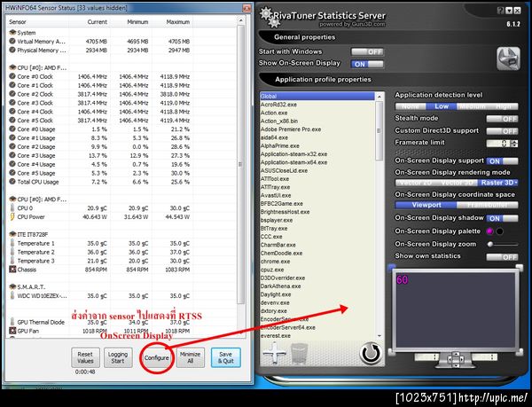Click the Framerate limit input field
This screenshot has height=407, width=532.
498,144
